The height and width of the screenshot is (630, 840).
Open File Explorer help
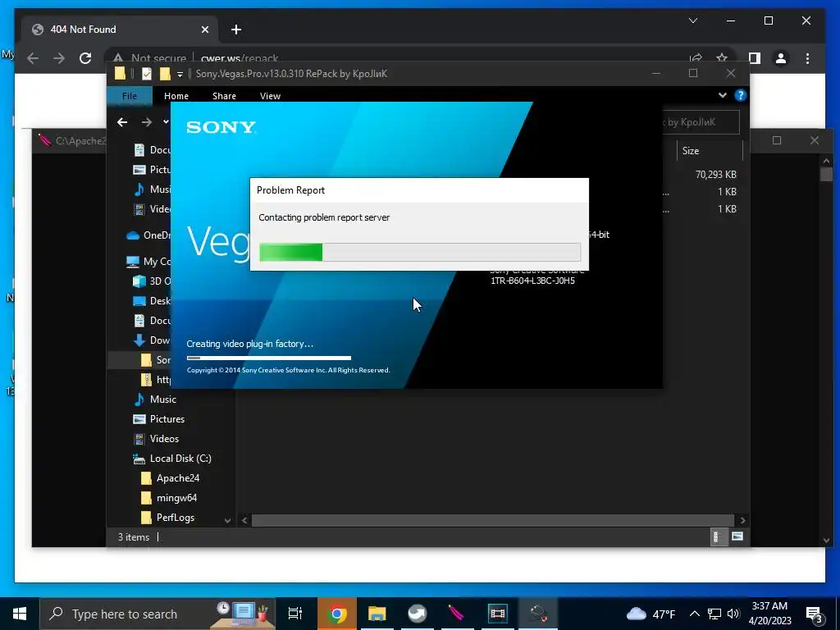tap(741, 95)
